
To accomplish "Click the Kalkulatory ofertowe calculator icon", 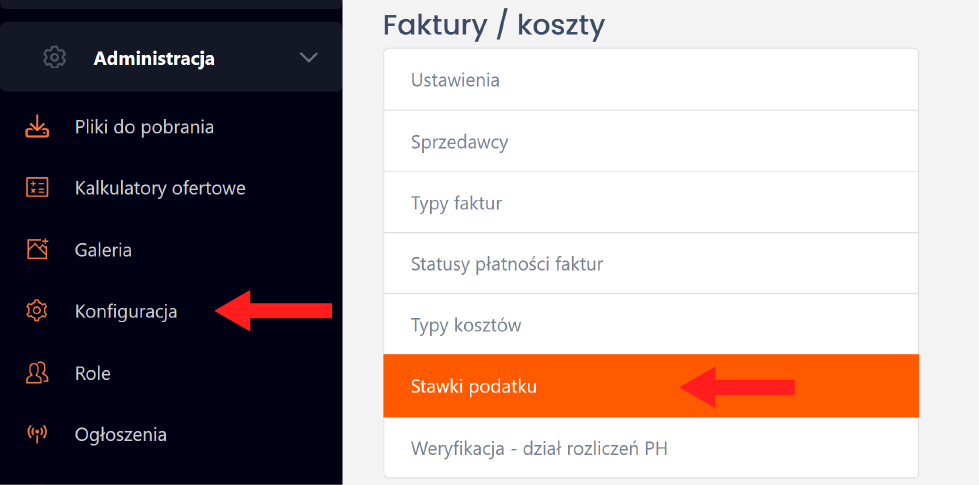I will 37,187.
